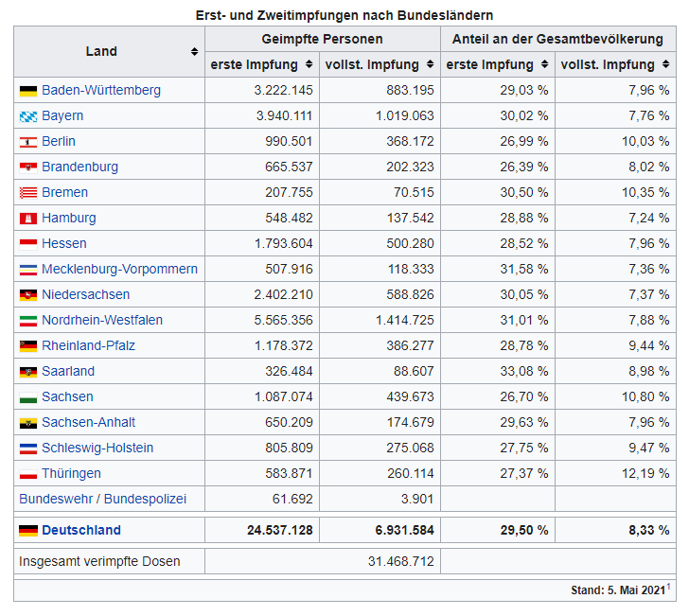Viewport: 689px width, 616px height.
Task: Click the Saarland flag icon
Action: coord(28,372)
